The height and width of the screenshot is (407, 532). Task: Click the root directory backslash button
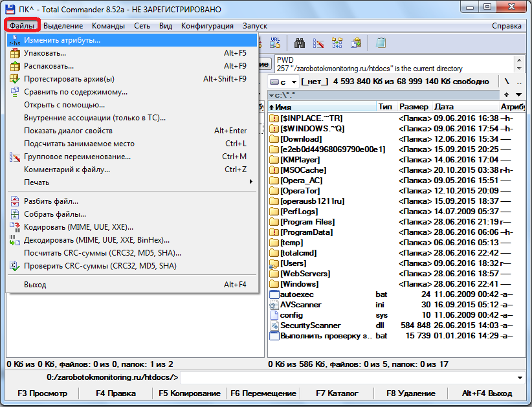pos(507,82)
